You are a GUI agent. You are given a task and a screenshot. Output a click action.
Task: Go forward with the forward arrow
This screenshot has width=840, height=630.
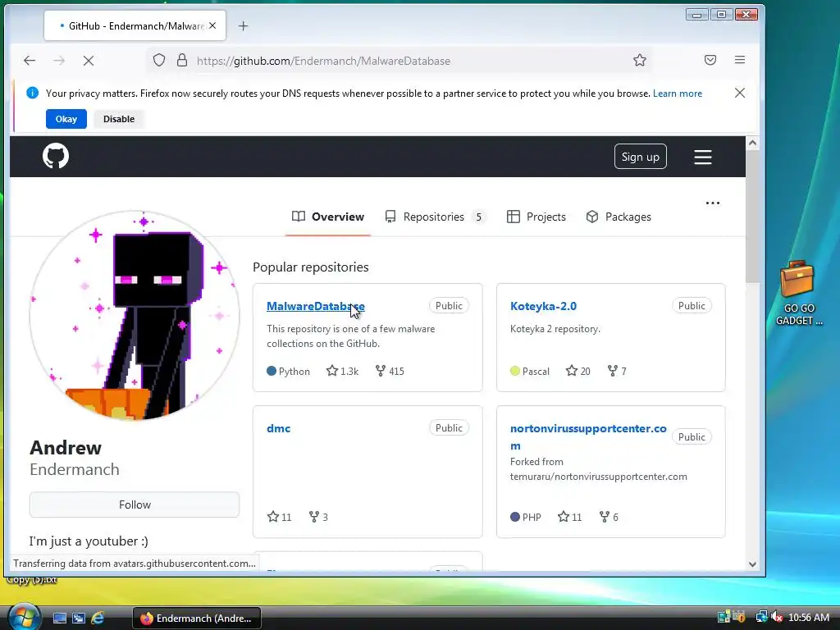click(59, 61)
